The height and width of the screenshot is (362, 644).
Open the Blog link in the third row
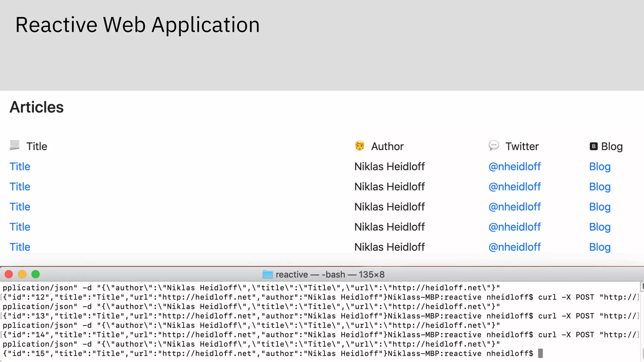[600, 207]
